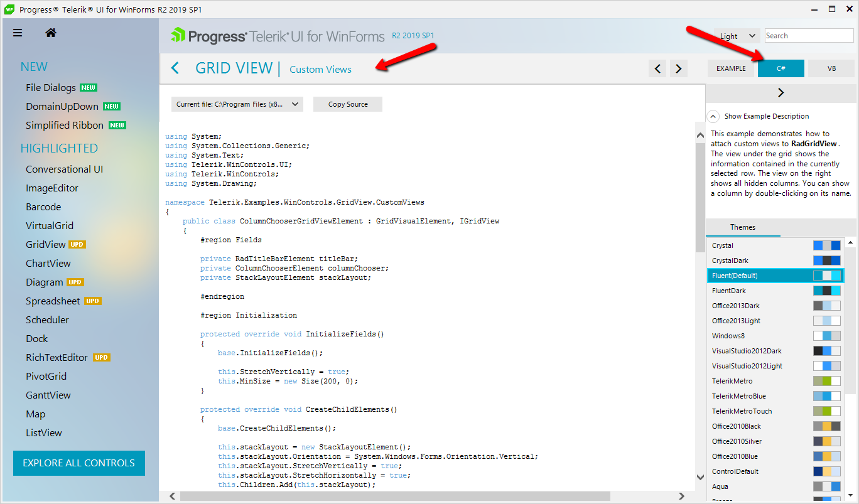Open GanttView in the sidebar

(x=48, y=395)
